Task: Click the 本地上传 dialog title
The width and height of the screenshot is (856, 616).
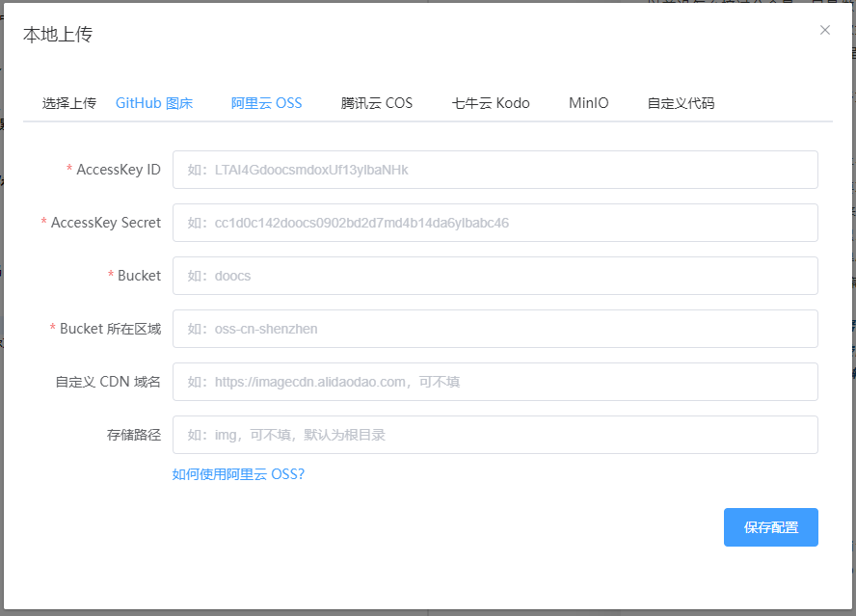Action: click(58, 35)
